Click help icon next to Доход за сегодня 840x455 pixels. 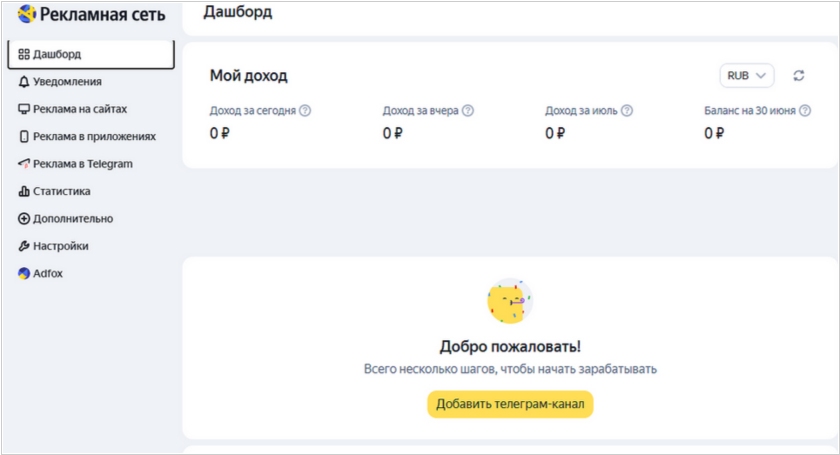pyautogui.click(x=305, y=110)
